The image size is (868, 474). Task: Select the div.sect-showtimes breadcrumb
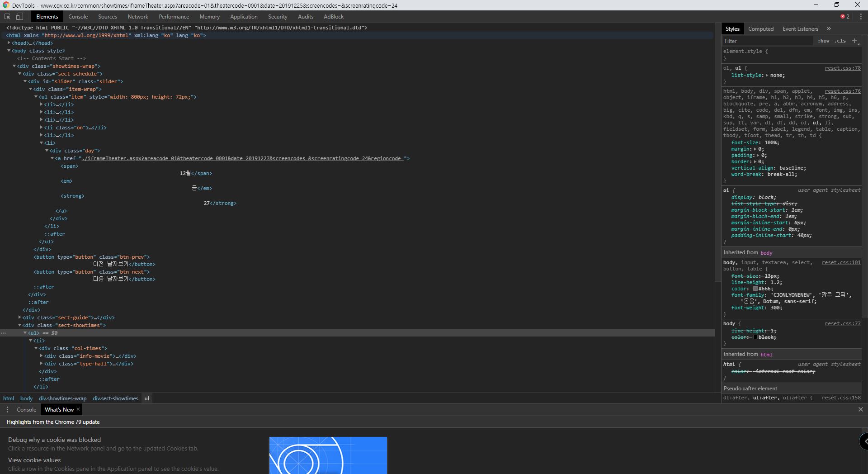click(x=115, y=398)
